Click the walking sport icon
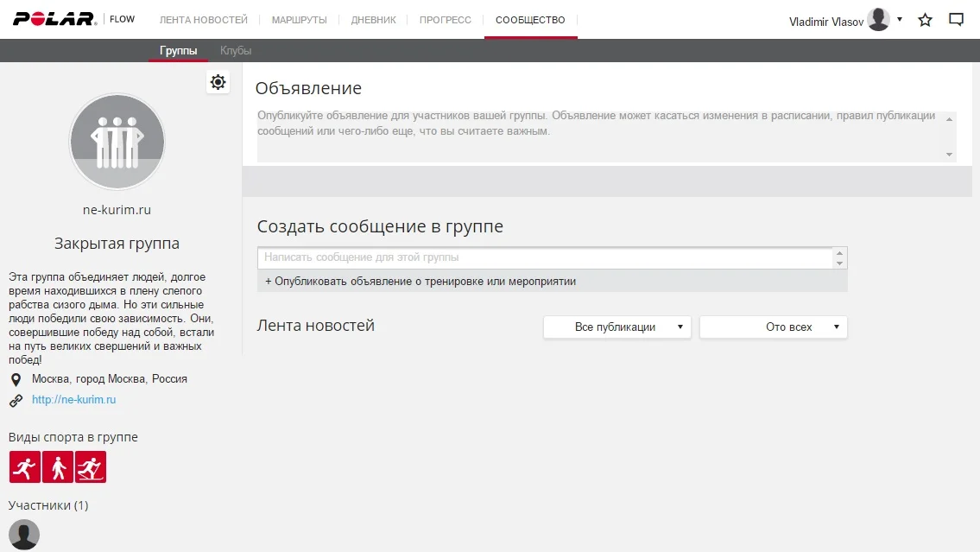Screen dimensions: 980x552 [x=58, y=467]
